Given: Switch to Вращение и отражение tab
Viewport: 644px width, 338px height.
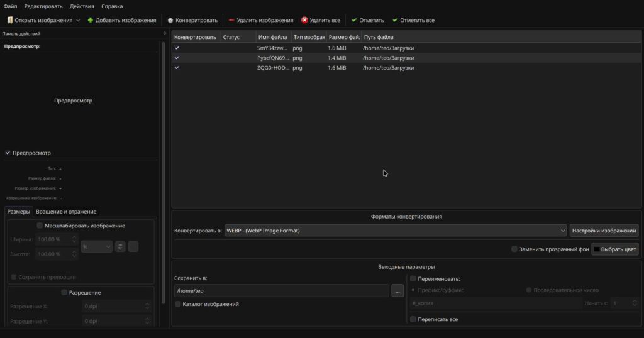Looking at the screenshot, I should 66,212.
